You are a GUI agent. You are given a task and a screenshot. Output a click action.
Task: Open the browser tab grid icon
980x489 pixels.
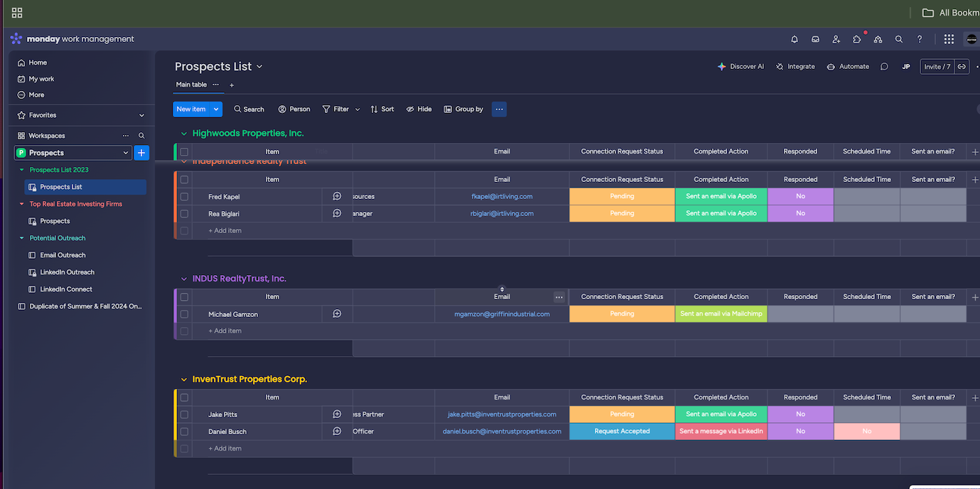click(x=17, y=13)
